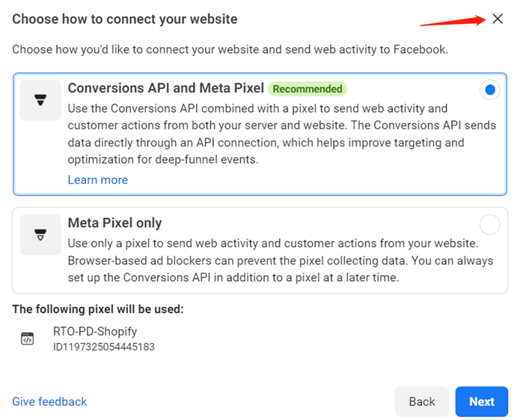Click the Conversions API and Meta Pixel icon
The width and height of the screenshot is (517, 420).
40,100
